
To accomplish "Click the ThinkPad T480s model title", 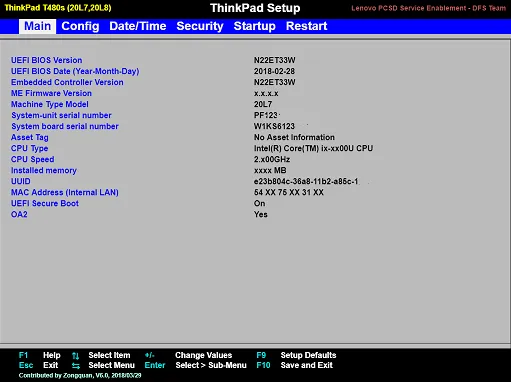I will (x=58, y=8).
